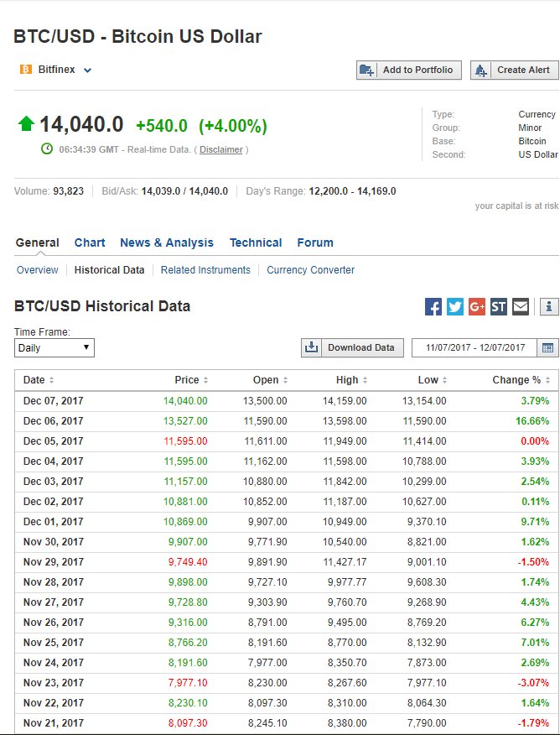Go to the Overview sub-tab

(38, 270)
